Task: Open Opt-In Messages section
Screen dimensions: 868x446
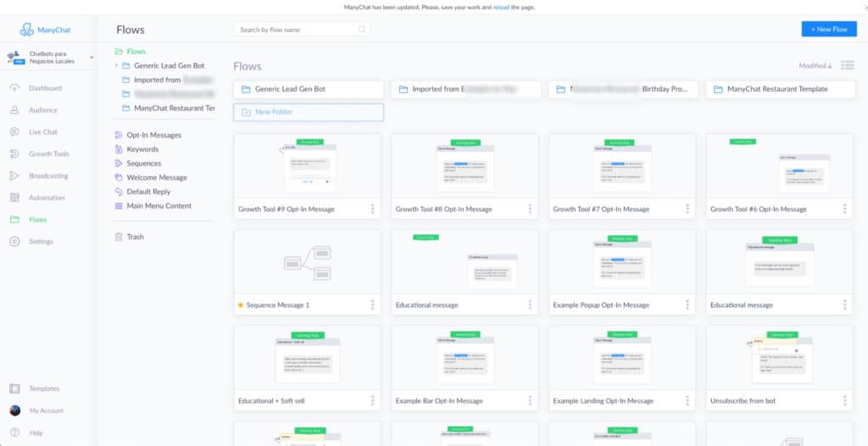Action: pos(153,135)
